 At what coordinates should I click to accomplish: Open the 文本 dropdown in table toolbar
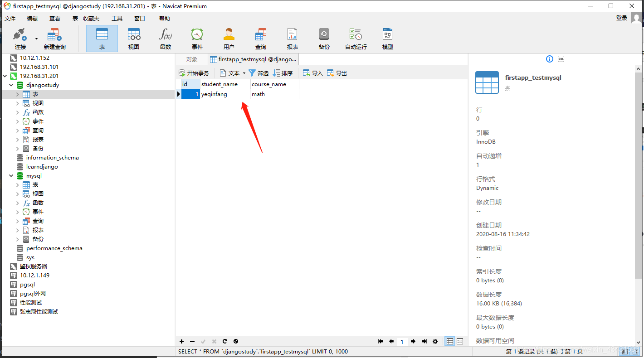[232, 73]
